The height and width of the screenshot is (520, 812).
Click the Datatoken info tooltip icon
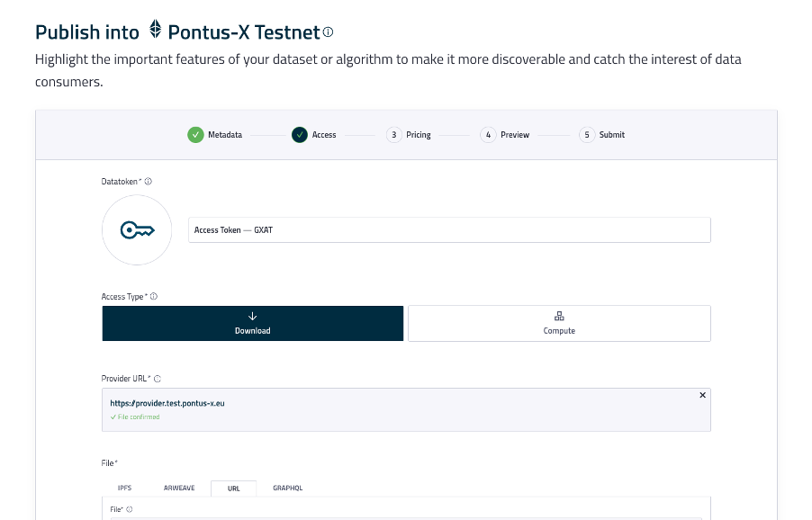(x=149, y=182)
